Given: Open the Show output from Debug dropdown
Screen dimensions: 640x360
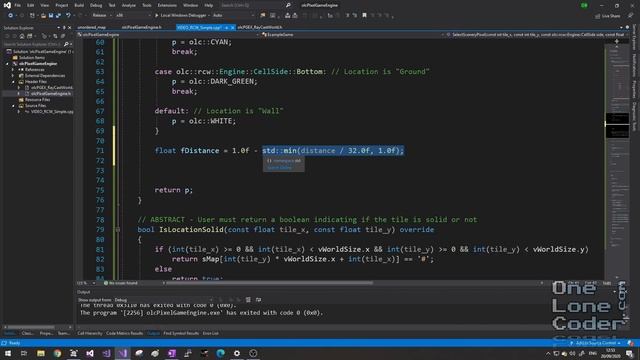Looking at the screenshot, I should pyautogui.click(x=163, y=300).
